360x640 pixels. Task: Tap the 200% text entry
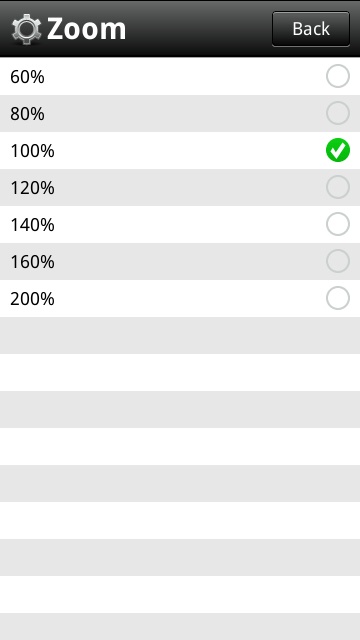pyautogui.click(x=32, y=299)
